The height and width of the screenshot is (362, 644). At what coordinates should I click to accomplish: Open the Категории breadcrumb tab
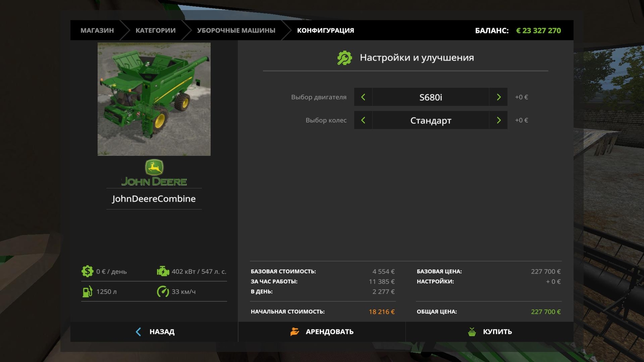tap(155, 31)
